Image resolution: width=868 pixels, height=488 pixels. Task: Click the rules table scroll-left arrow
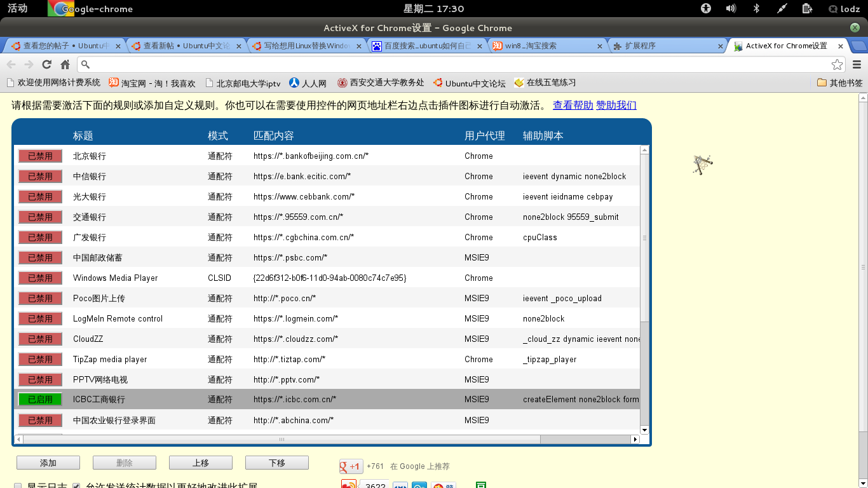pos(18,439)
